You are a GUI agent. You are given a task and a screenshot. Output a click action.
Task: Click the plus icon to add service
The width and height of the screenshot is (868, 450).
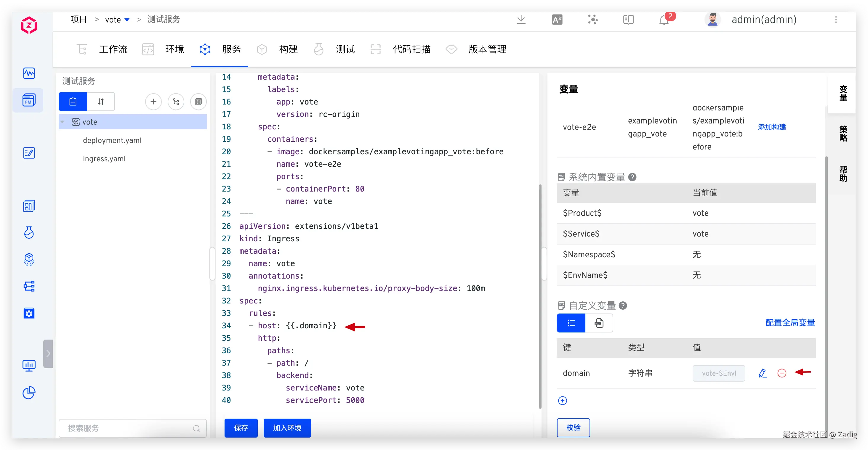[x=153, y=102]
